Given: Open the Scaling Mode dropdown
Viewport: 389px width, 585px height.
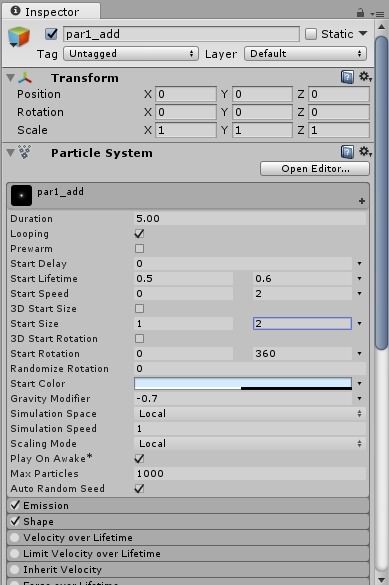Looking at the screenshot, I should tap(250, 443).
